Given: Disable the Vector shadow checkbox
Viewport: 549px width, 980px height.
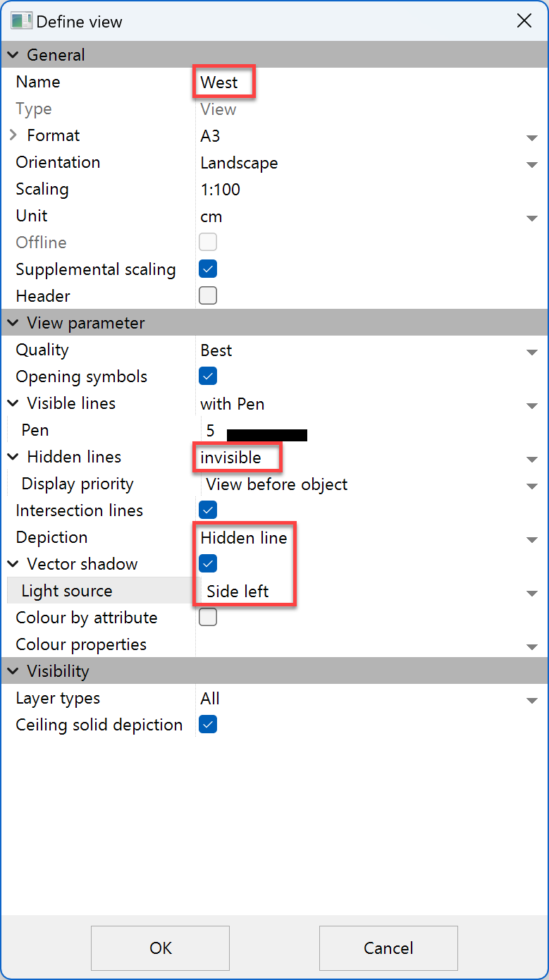Looking at the screenshot, I should pyautogui.click(x=208, y=563).
